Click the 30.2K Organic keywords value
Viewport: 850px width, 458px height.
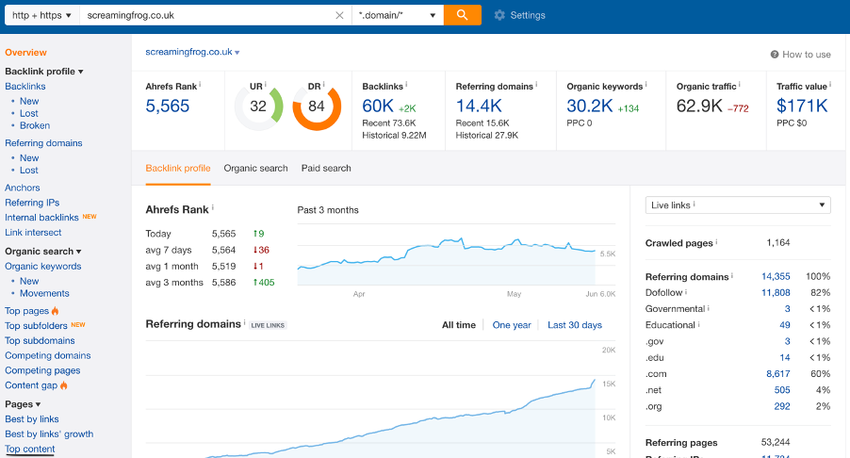click(x=590, y=106)
